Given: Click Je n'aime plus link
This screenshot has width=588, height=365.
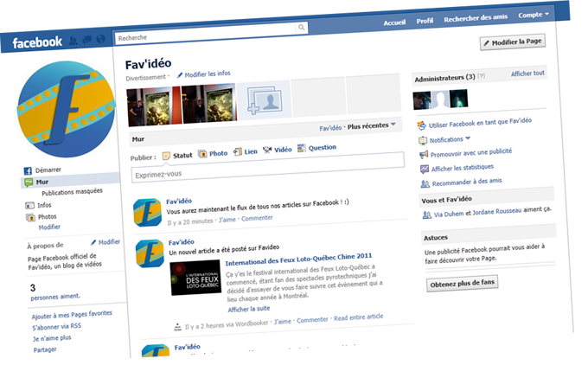Looking at the screenshot, I should click(x=52, y=338).
